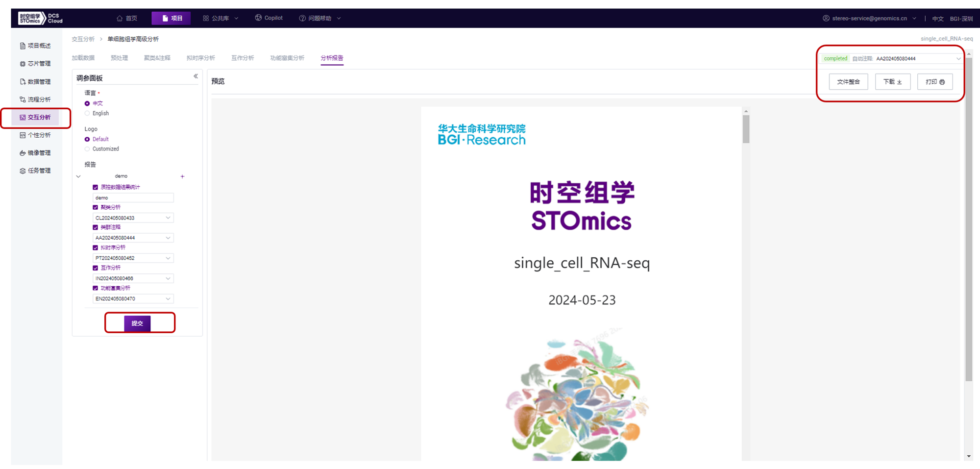Open 镜像管理 image management
Image resolution: width=980 pixels, height=469 pixels.
click(x=35, y=153)
